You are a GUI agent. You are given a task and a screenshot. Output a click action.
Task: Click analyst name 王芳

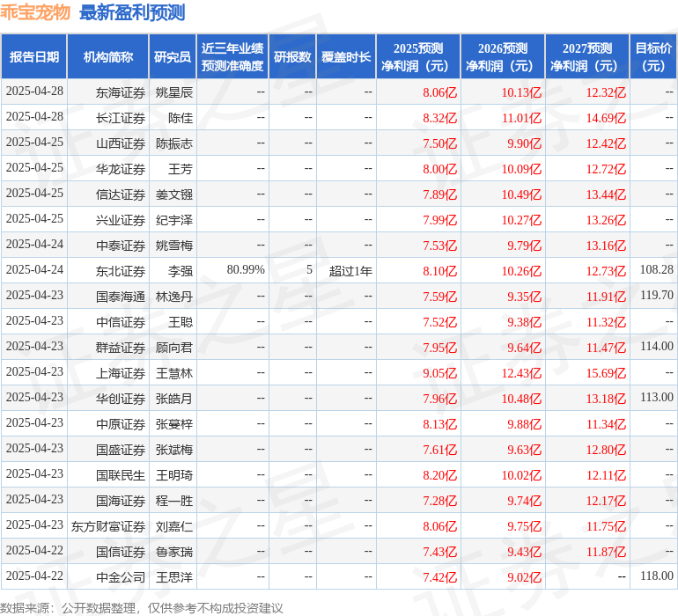tap(181, 169)
